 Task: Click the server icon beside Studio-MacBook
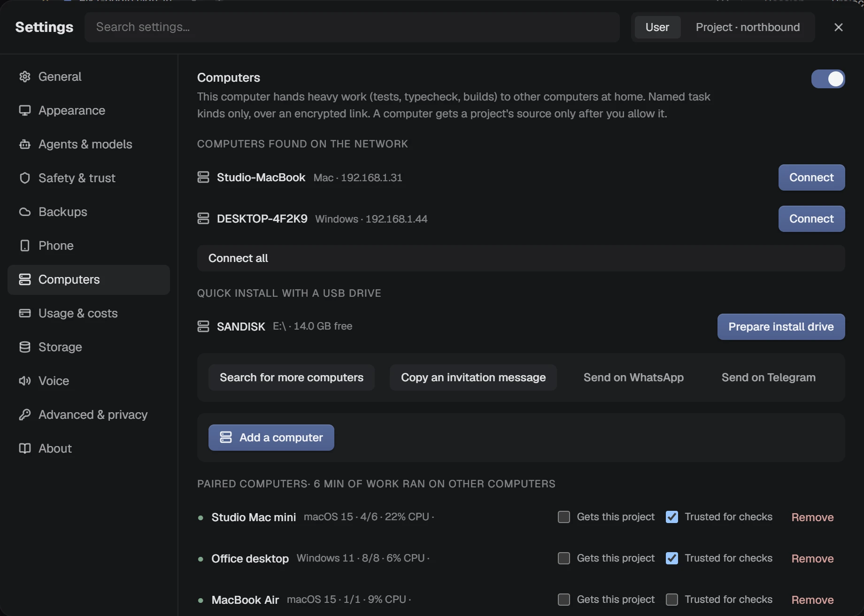coord(203,177)
